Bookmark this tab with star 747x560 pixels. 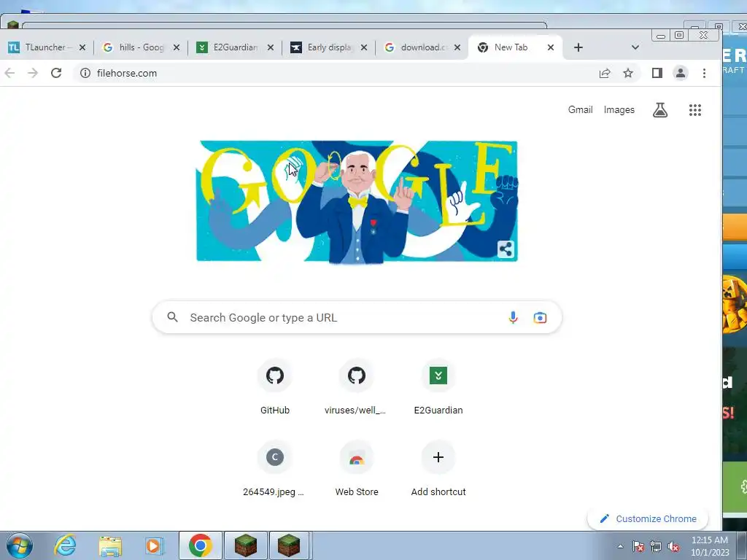(x=628, y=73)
